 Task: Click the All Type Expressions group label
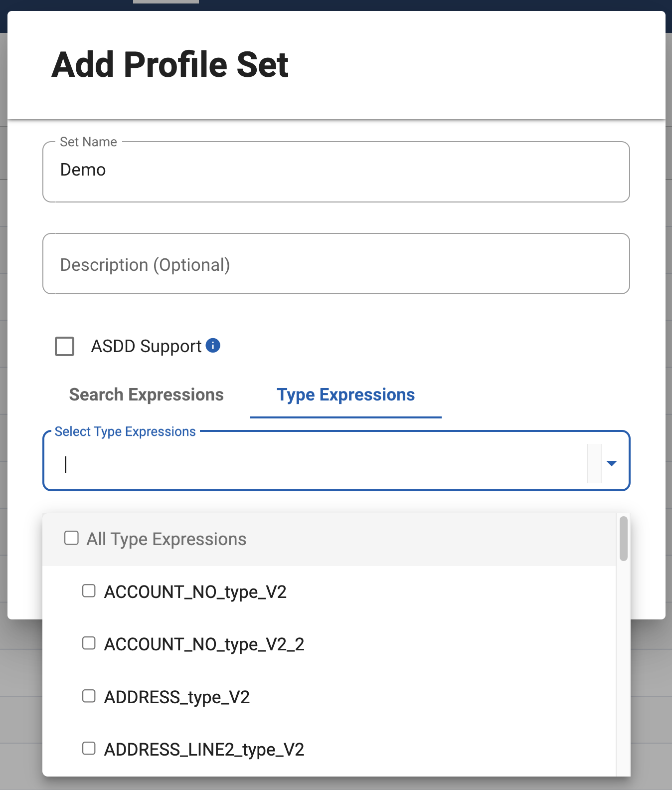point(167,539)
